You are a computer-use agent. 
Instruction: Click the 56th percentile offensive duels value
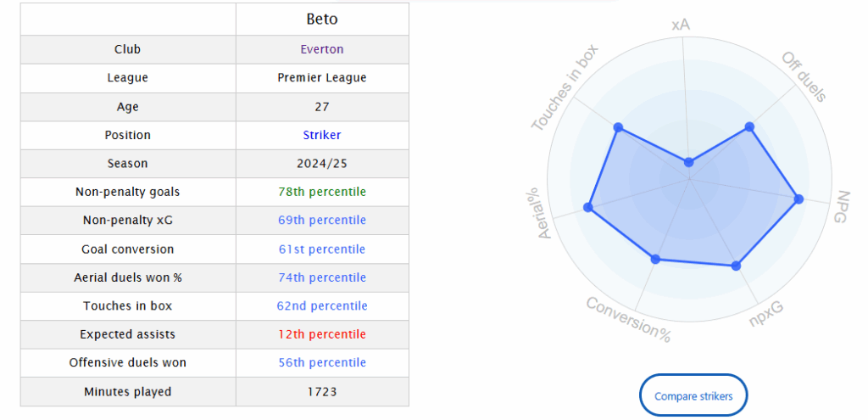pyautogui.click(x=322, y=363)
